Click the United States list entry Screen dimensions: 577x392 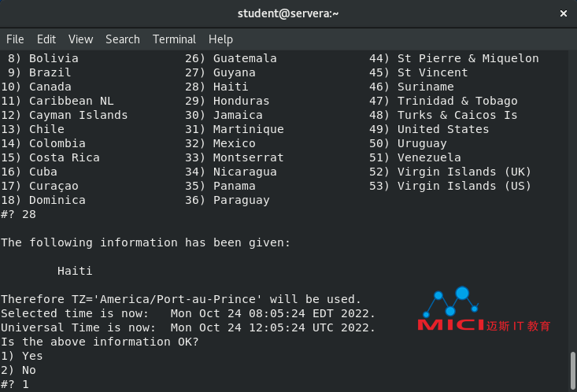point(429,129)
